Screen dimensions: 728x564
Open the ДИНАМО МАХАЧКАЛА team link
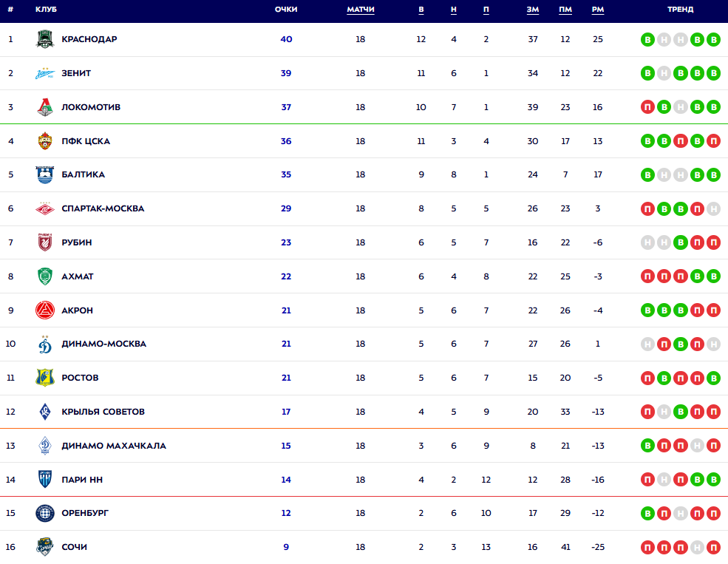tap(114, 446)
